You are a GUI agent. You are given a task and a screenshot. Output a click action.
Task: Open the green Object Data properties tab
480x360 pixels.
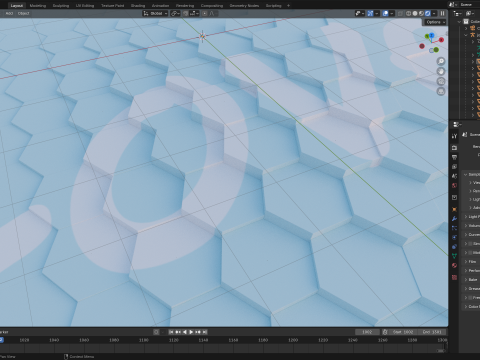pyautogui.click(x=454, y=256)
